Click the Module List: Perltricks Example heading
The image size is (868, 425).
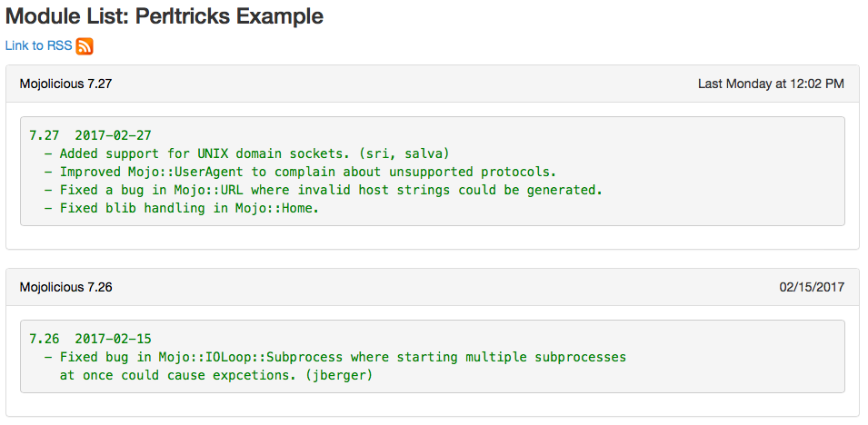[165, 16]
